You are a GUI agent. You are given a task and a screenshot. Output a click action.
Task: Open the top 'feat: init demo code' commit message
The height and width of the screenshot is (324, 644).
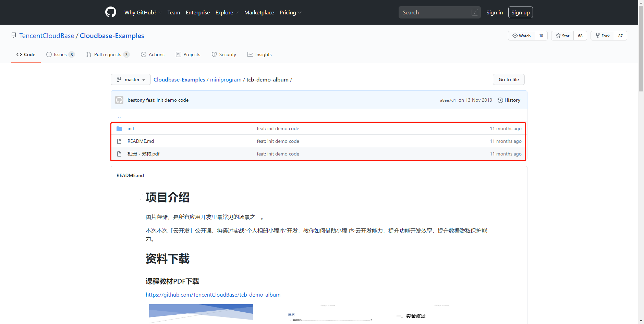pos(167,100)
